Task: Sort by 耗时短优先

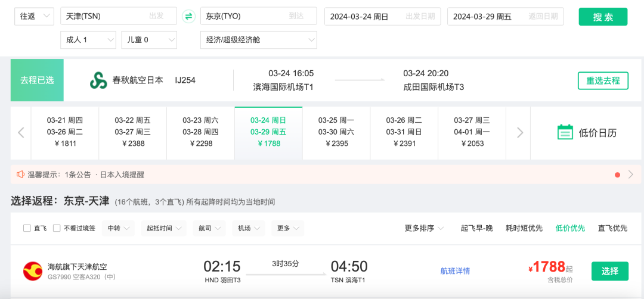Action: click(x=524, y=228)
